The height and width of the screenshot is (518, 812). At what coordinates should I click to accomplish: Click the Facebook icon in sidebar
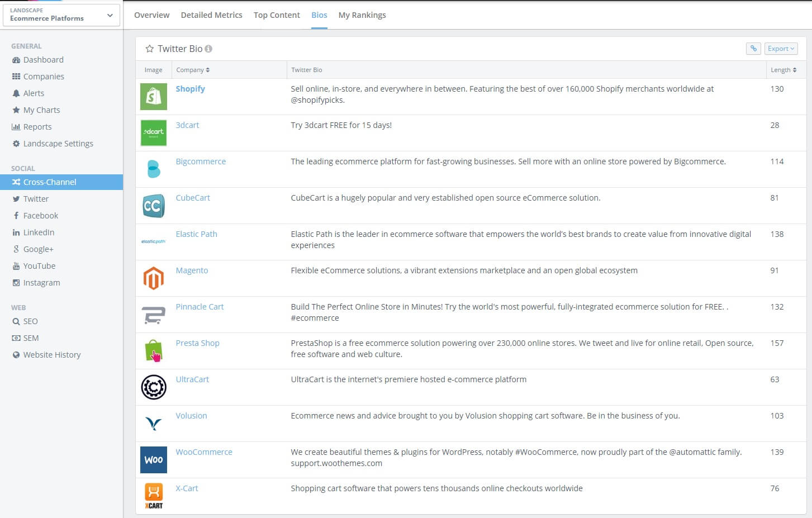coord(16,216)
